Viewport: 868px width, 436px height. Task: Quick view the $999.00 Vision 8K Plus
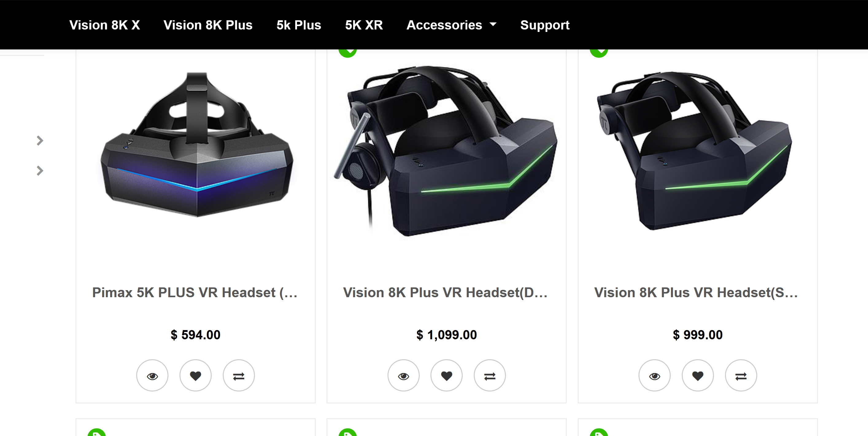coord(654,376)
